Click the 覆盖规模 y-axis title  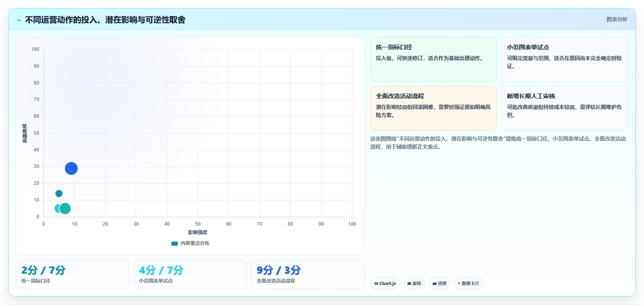[24, 133]
